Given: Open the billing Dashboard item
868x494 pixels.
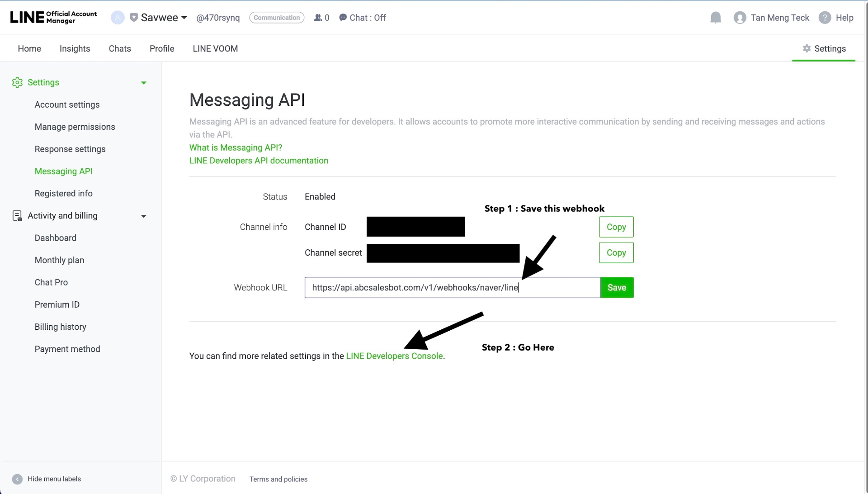Looking at the screenshot, I should [55, 238].
